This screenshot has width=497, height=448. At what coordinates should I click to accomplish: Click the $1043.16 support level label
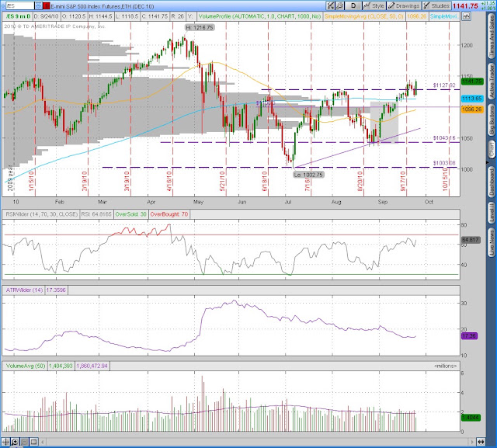tap(444, 138)
